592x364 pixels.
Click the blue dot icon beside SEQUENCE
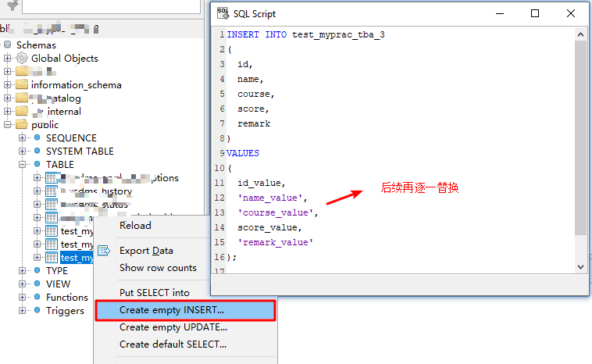pyautogui.click(x=36, y=138)
